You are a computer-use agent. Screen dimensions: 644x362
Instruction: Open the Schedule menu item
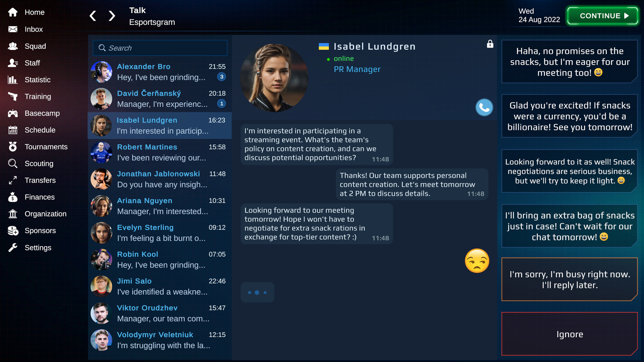[x=40, y=130]
